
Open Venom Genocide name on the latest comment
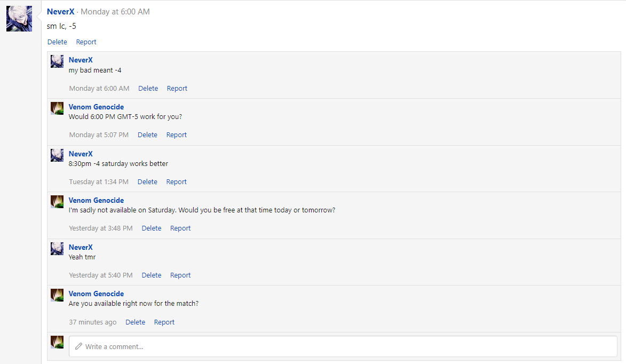click(x=96, y=294)
